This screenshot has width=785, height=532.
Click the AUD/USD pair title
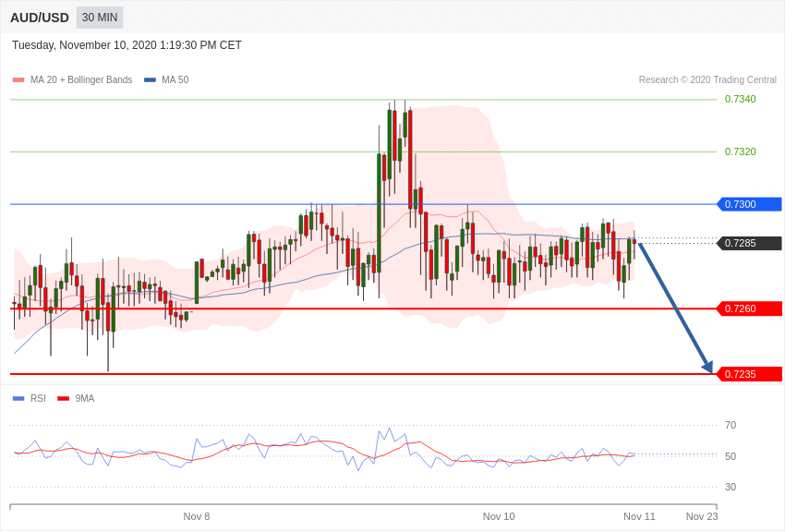click(x=40, y=18)
